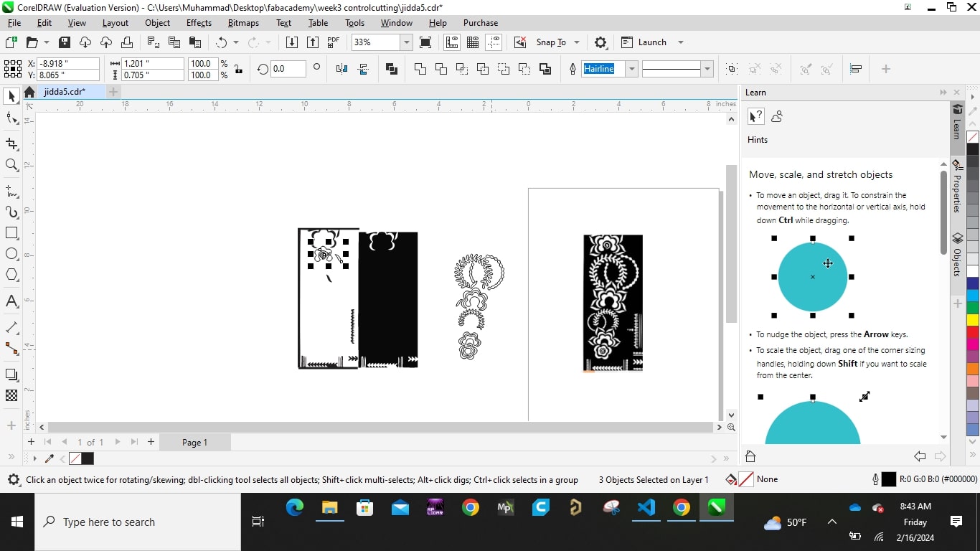Open the Objects docker tab
The height and width of the screenshot is (551, 980).
coord(957,255)
